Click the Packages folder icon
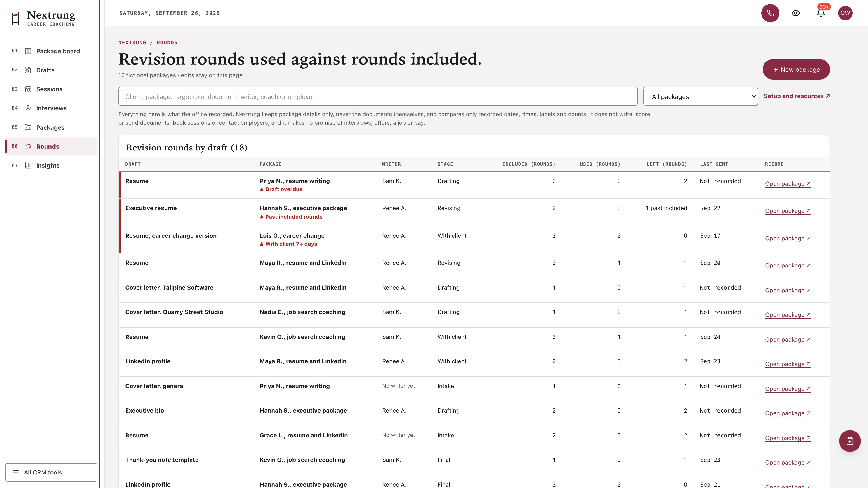 pos(28,127)
